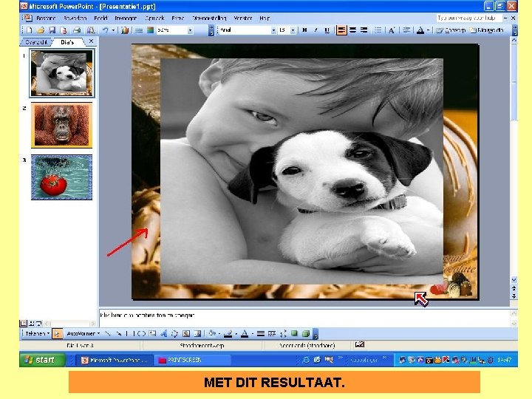Apply fill color bucket
The height and width of the screenshot is (399, 532).
pos(212,333)
